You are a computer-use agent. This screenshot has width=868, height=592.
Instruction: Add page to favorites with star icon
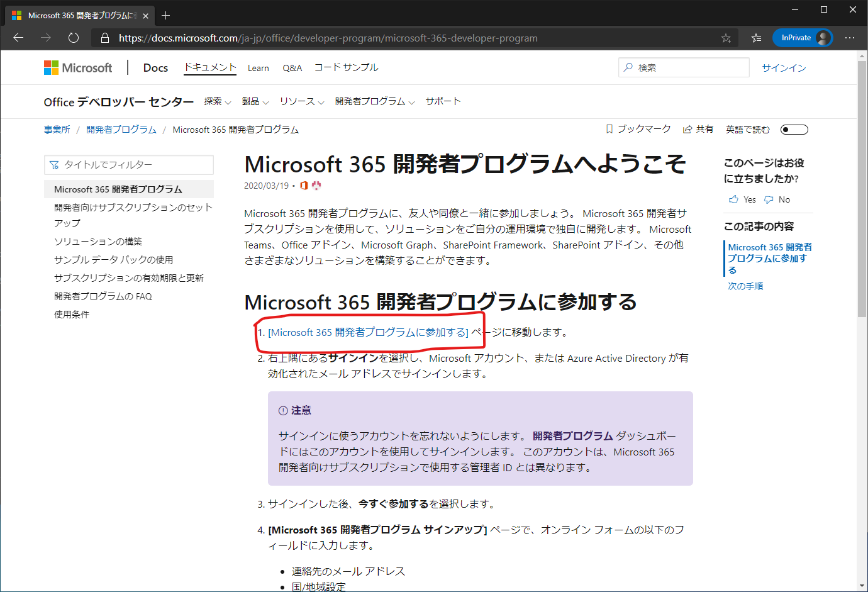[x=726, y=38]
